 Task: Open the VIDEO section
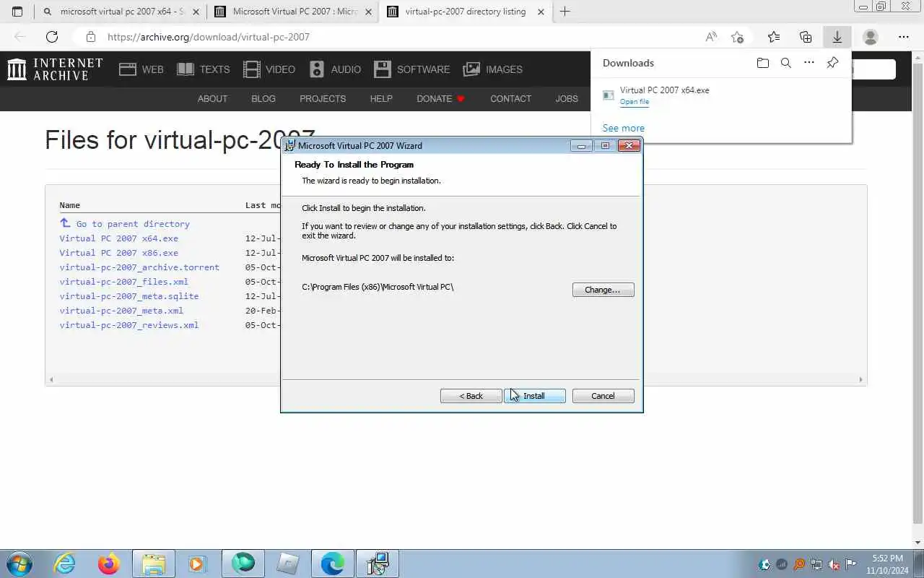[269, 69]
